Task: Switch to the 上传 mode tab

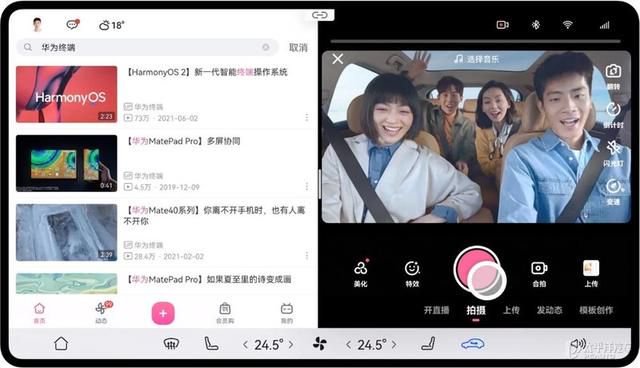Action: [x=511, y=310]
